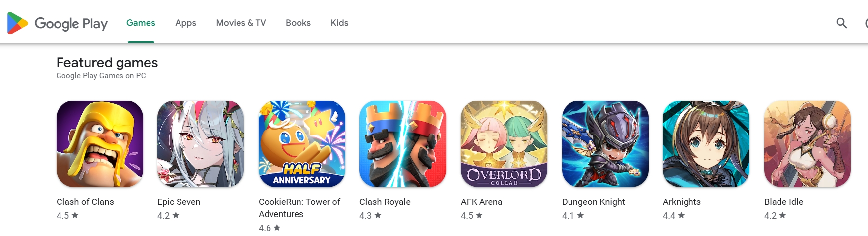The width and height of the screenshot is (868, 236).
Task: Go to Google Play home logo
Action: tap(58, 23)
